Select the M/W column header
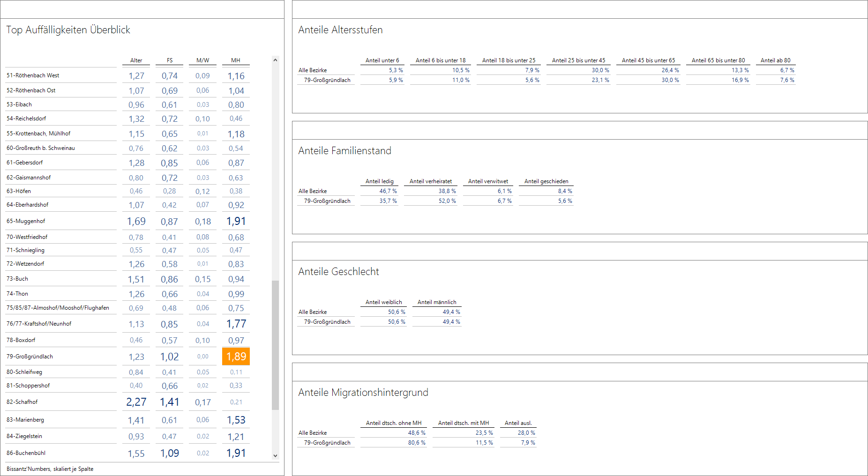Viewport: 868px width, 476px height. 202,60
